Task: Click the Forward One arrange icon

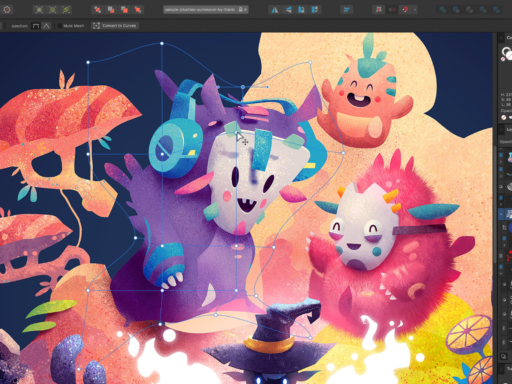Action: point(124,10)
